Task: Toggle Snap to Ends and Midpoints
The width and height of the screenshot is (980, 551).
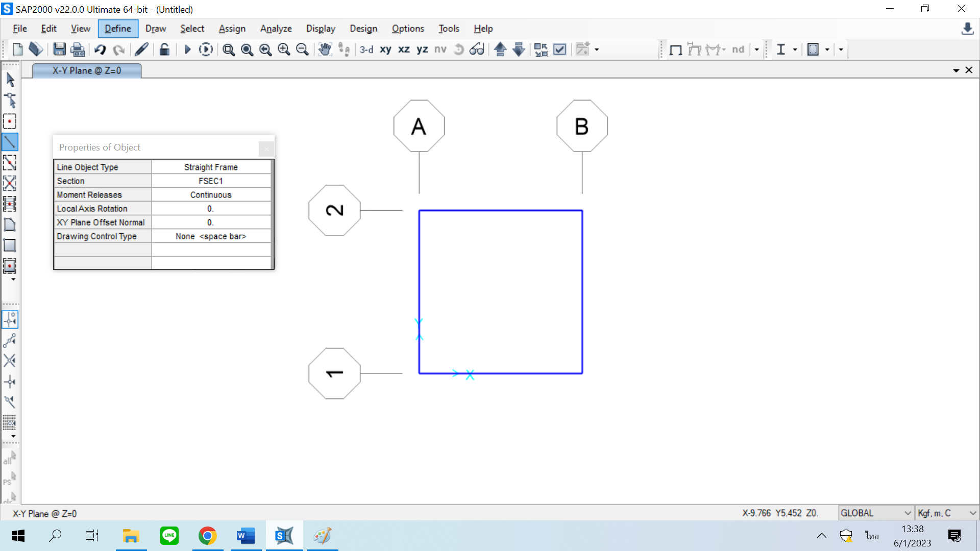Action: [10, 340]
